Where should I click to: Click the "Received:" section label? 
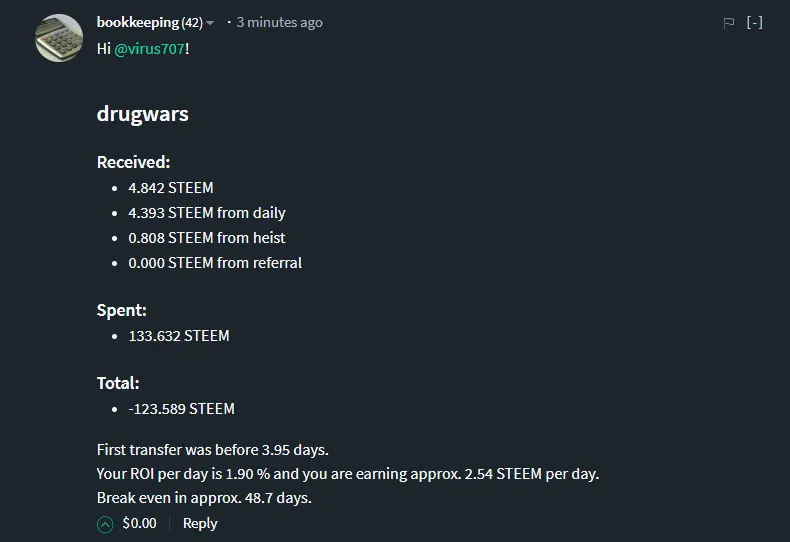133,162
